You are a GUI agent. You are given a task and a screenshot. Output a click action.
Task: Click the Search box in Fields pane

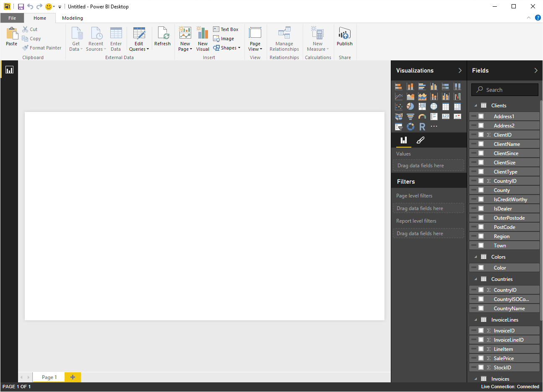click(x=505, y=90)
